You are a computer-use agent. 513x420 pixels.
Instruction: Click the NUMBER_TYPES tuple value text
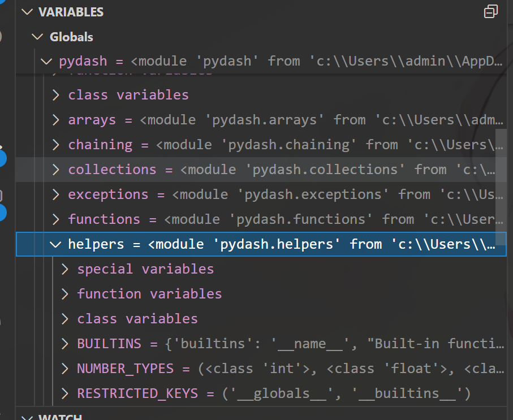[x=351, y=369]
